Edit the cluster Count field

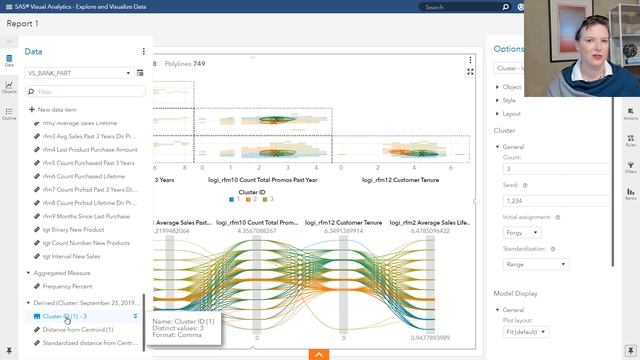point(556,169)
